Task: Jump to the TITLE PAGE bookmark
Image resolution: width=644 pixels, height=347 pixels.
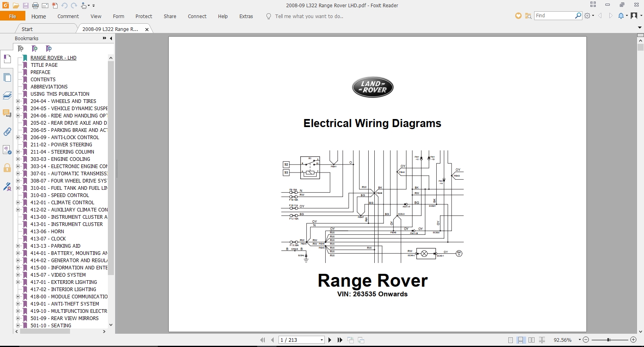Action: (44, 65)
